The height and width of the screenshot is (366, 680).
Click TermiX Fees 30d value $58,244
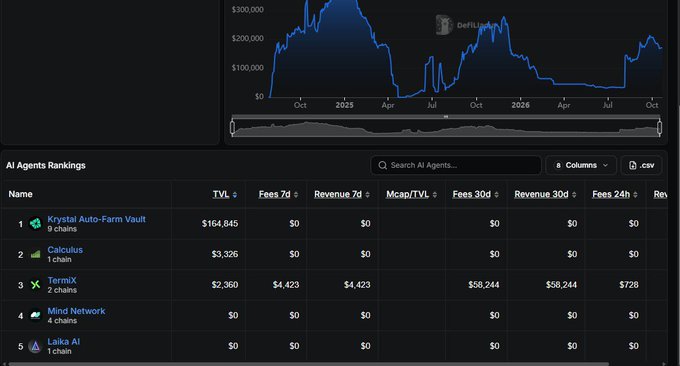point(484,285)
